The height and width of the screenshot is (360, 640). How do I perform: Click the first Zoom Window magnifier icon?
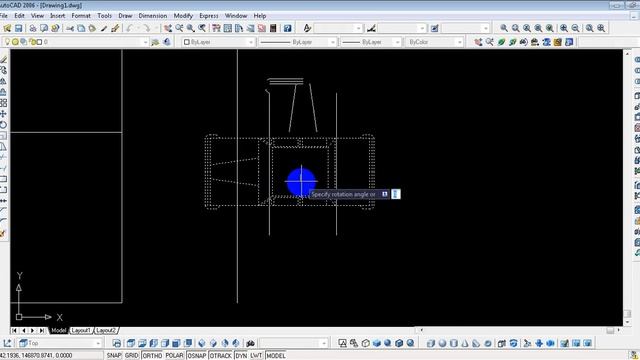click(x=504, y=28)
